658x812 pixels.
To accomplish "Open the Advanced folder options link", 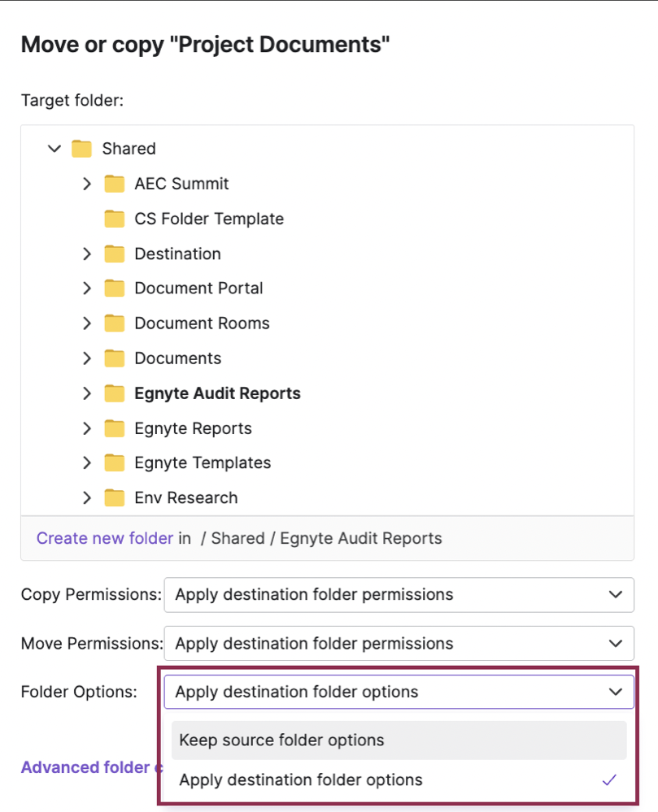I will 85,767.
